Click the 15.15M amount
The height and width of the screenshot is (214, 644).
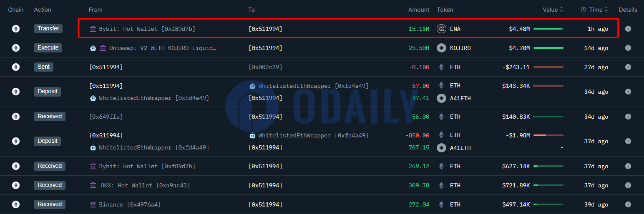point(419,29)
